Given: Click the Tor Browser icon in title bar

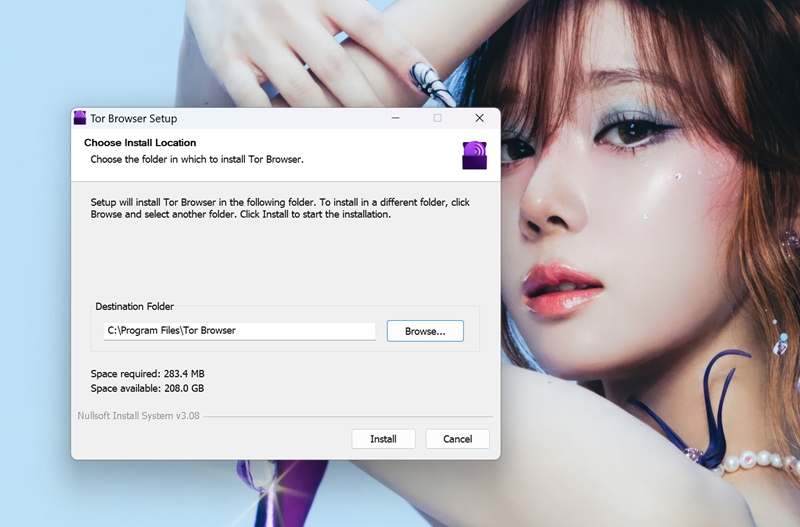Looking at the screenshot, I should click(x=80, y=118).
